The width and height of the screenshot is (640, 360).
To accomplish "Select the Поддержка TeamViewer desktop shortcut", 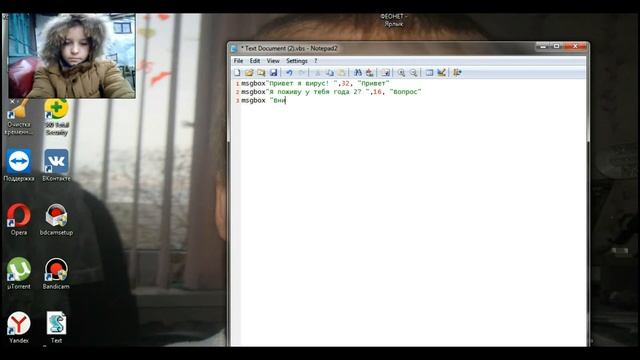I will coord(19,165).
